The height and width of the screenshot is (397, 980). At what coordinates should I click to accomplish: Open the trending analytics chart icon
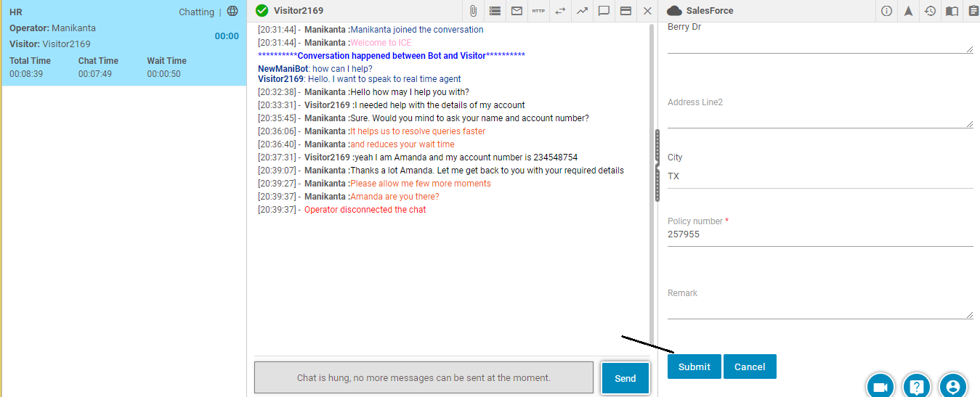point(582,11)
